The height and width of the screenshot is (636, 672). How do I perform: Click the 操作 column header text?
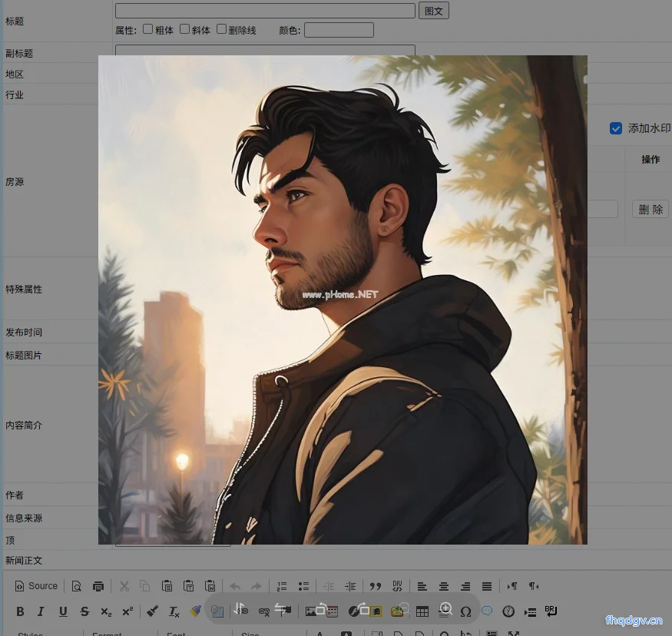coord(650,160)
